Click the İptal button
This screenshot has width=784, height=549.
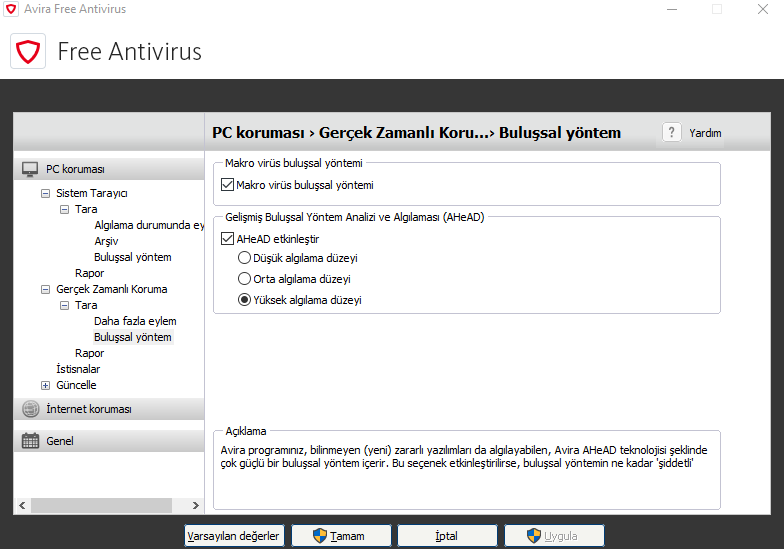447,536
